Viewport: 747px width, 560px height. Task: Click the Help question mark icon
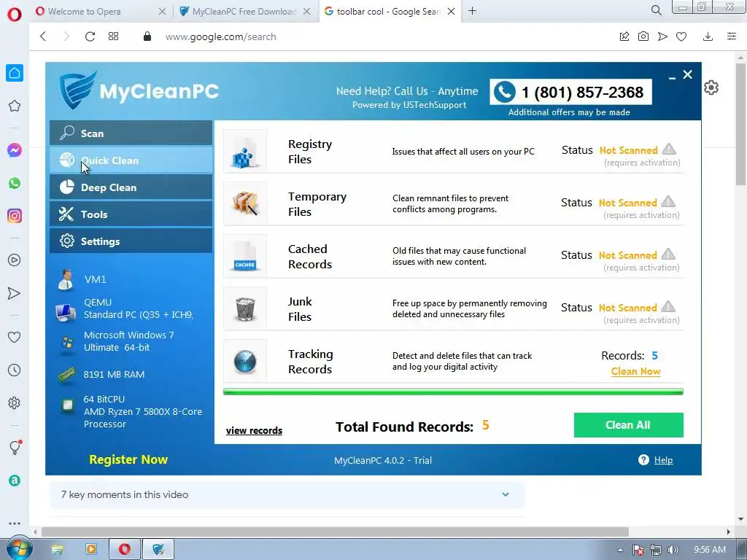pyautogui.click(x=643, y=459)
